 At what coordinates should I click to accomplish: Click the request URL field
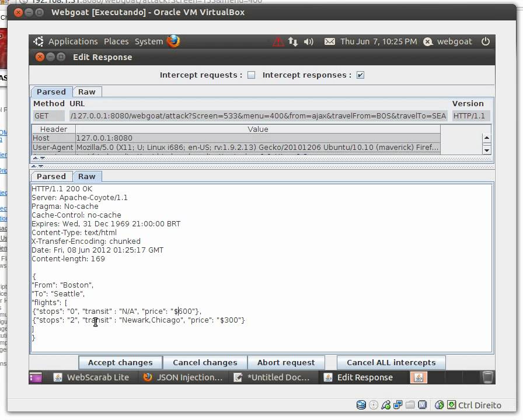[258, 116]
